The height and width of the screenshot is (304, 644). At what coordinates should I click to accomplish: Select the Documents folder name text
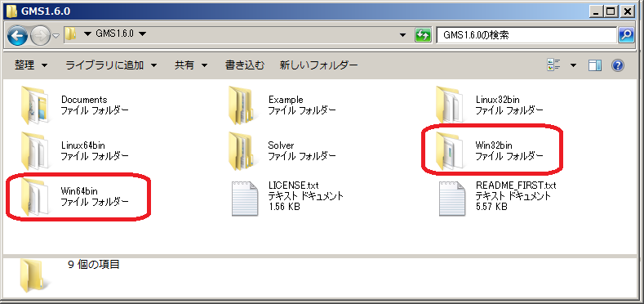pos(84,100)
